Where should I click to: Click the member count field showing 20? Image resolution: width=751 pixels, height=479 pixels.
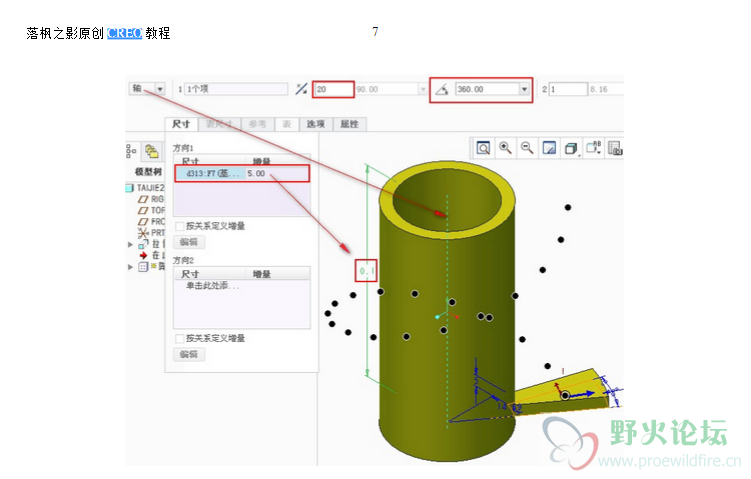(333, 90)
